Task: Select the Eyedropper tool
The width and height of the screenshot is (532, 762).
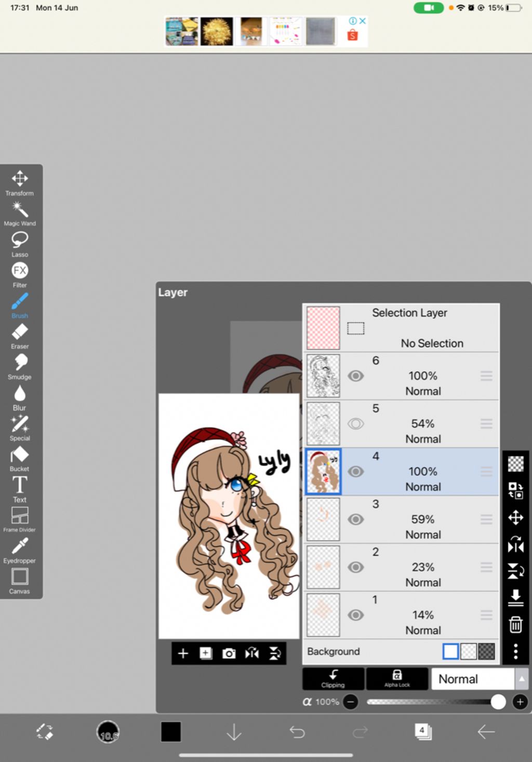Action: (20, 551)
